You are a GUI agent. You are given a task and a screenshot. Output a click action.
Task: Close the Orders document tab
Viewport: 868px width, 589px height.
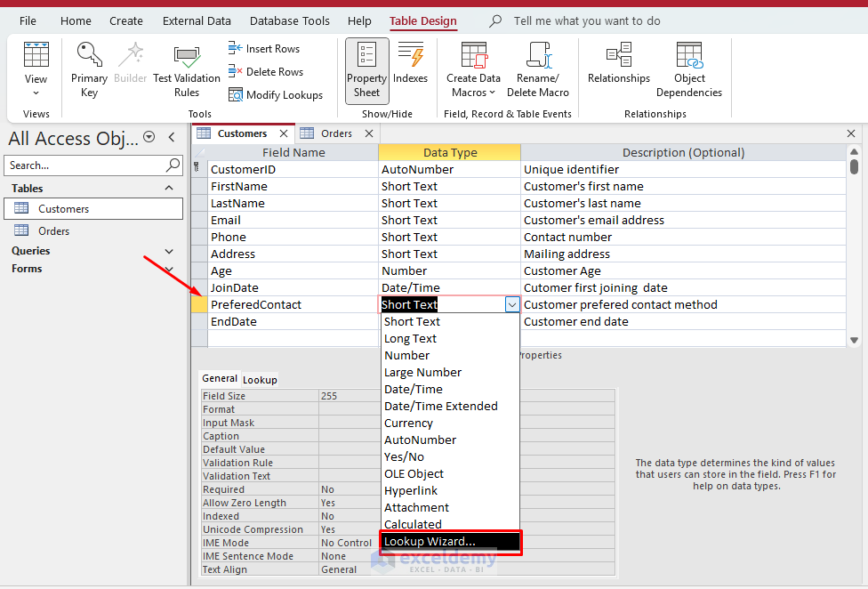[x=369, y=133]
